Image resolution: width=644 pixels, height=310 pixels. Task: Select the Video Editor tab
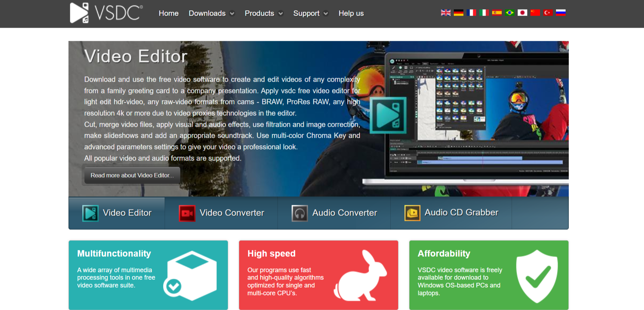pos(117,213)
